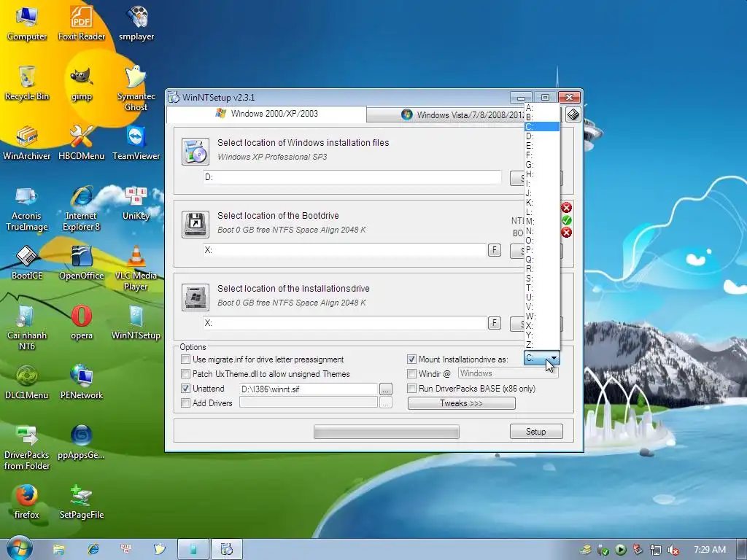Select M: from the drive list
Image resolution: width=747 pixels, height=560 pixels.
tap(542, 222)
